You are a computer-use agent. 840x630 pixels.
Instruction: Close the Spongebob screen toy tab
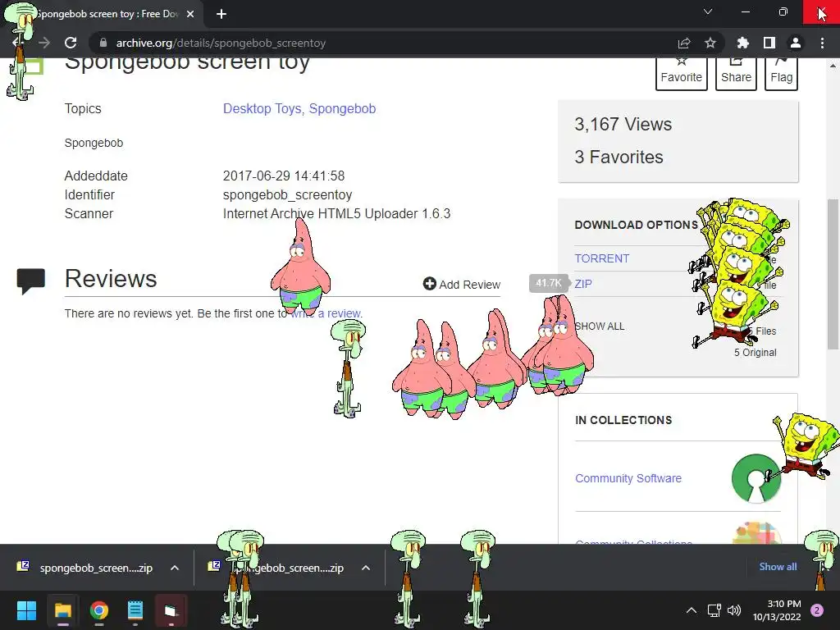pos(190,14)
